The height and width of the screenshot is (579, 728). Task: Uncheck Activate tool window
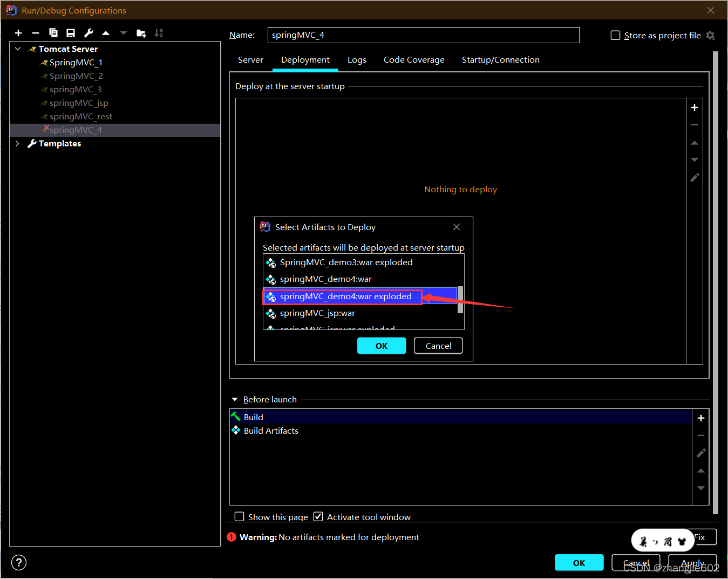(x=318, y=516)
